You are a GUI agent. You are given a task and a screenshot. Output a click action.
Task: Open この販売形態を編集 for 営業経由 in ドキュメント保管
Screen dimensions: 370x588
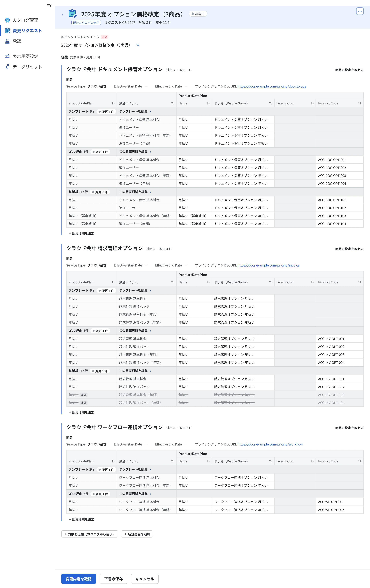(135, 192)
